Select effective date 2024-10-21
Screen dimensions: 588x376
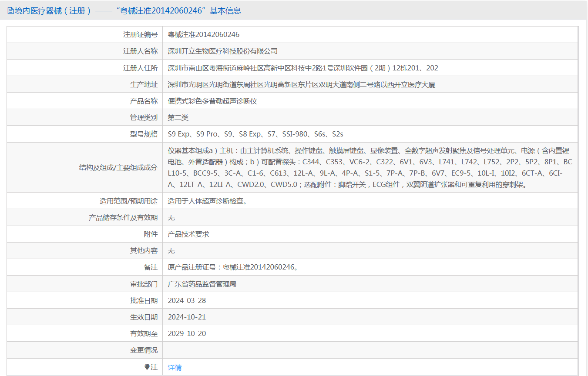187,317
